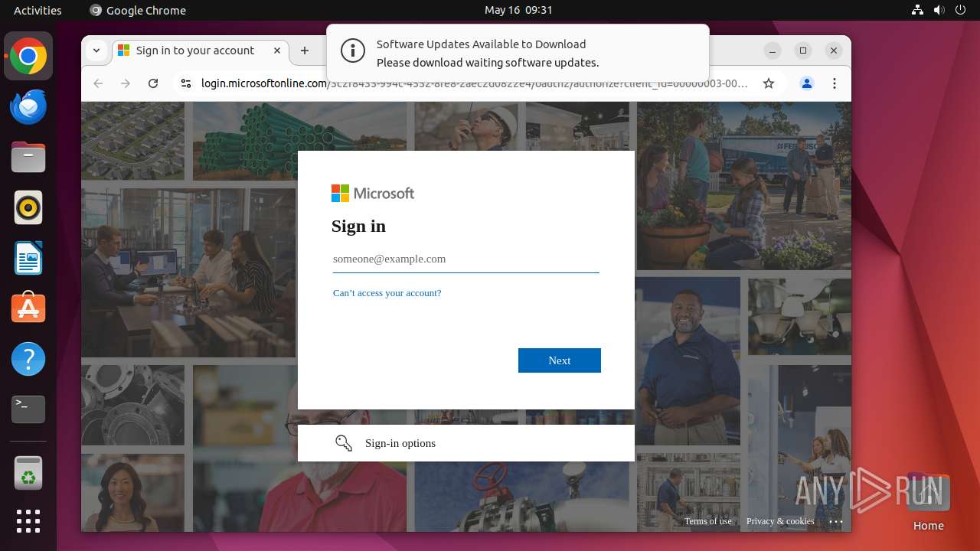
Task: Open Rhythmbox music player
Action: (x=28, y=207)
